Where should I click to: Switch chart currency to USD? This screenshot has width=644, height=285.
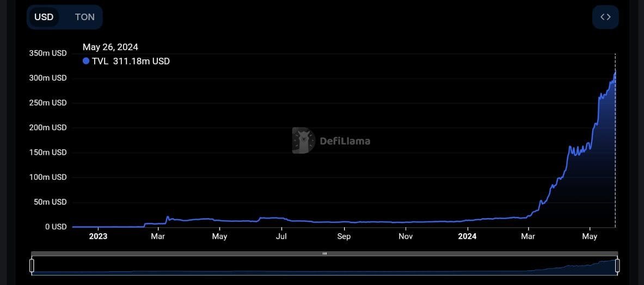tap(44, 17)
